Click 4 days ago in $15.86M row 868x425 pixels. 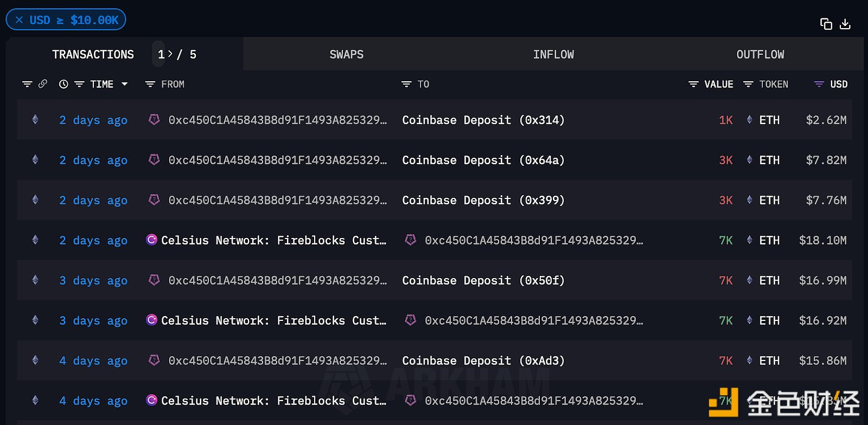point(93,360)
